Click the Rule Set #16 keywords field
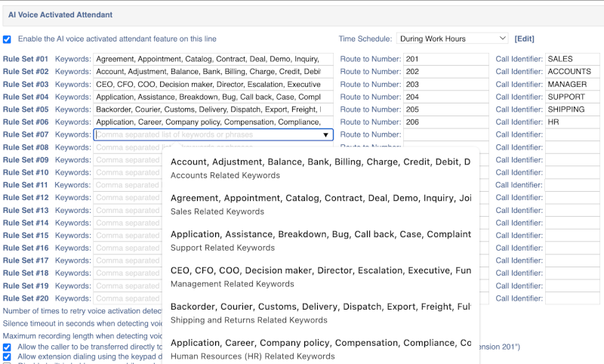This screenshot has height=364, width=604. [x=128, y=248]
